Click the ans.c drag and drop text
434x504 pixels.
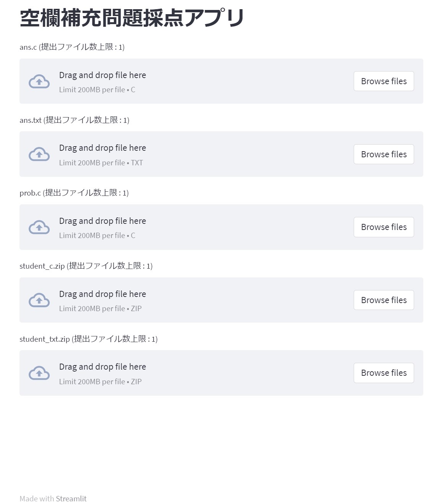pos(102,75)
